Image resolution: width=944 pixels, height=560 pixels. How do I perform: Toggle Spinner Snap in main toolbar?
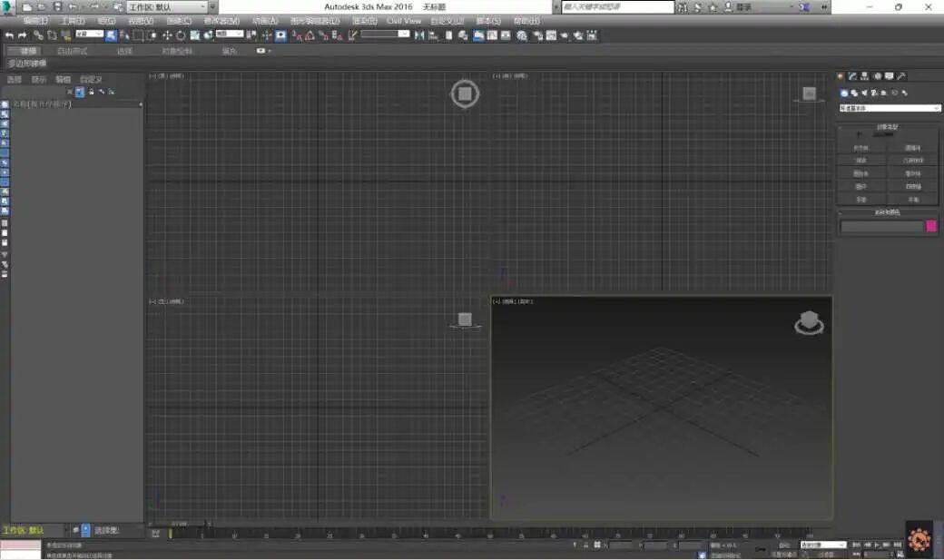[x=337, y=35]
